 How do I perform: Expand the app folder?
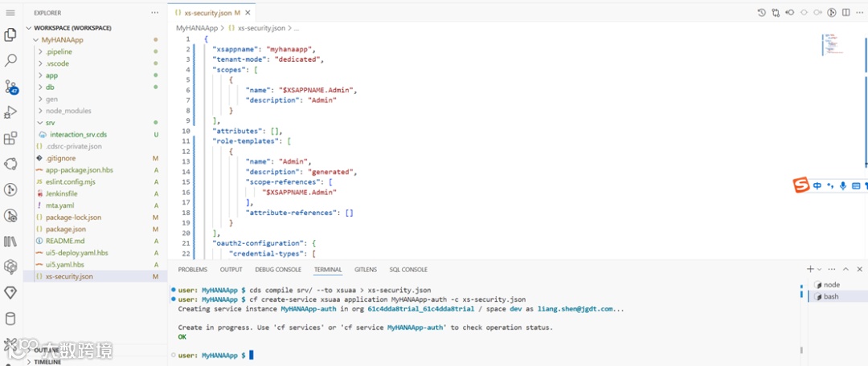[x=51, y=75]
